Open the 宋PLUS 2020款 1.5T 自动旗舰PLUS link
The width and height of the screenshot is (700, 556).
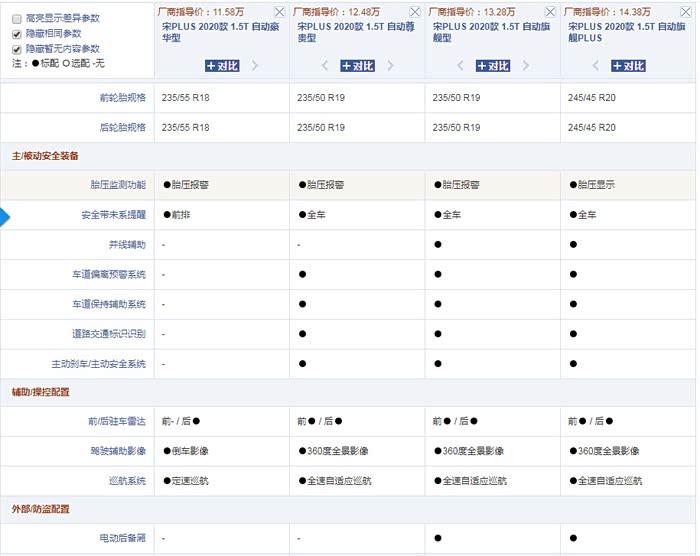[x=626, y=32]
